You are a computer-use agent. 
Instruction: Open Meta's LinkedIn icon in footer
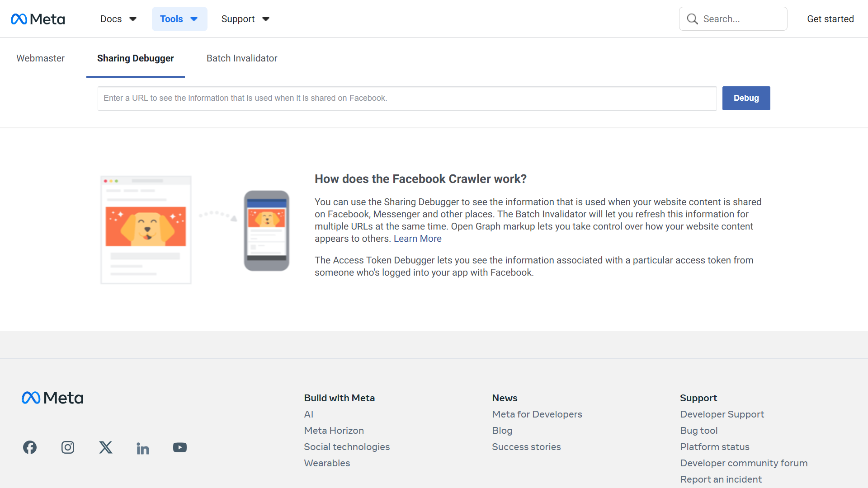[x=143, y=448]
